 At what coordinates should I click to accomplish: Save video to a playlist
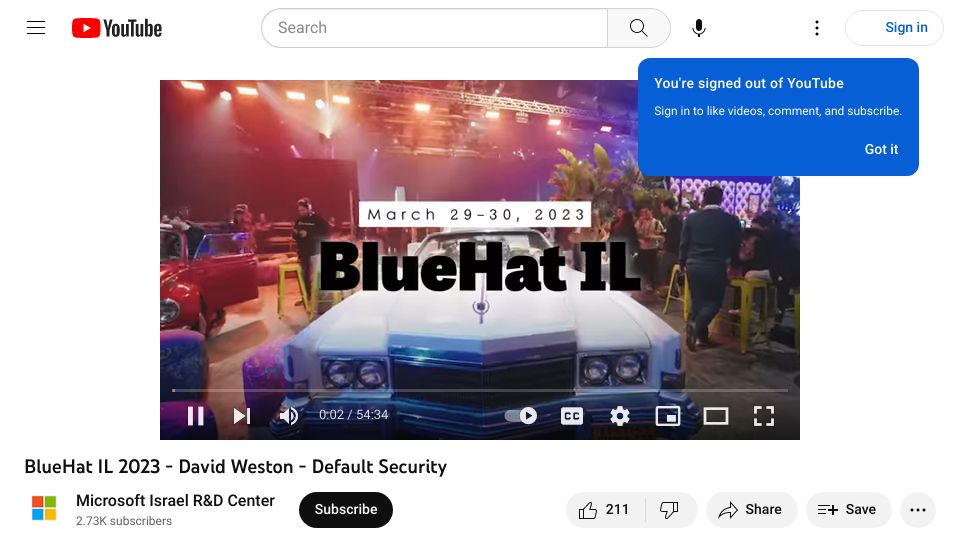[848, 509]
